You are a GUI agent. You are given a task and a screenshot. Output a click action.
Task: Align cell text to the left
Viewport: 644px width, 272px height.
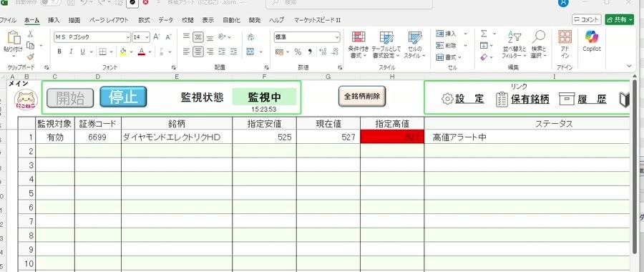click(187, 52)
